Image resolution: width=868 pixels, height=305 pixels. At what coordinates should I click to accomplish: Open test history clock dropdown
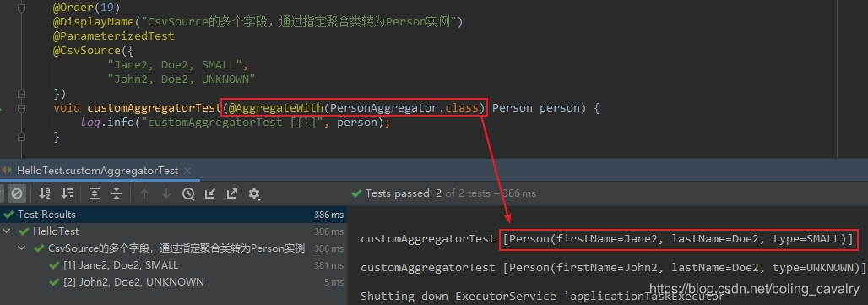coord(189,193)
